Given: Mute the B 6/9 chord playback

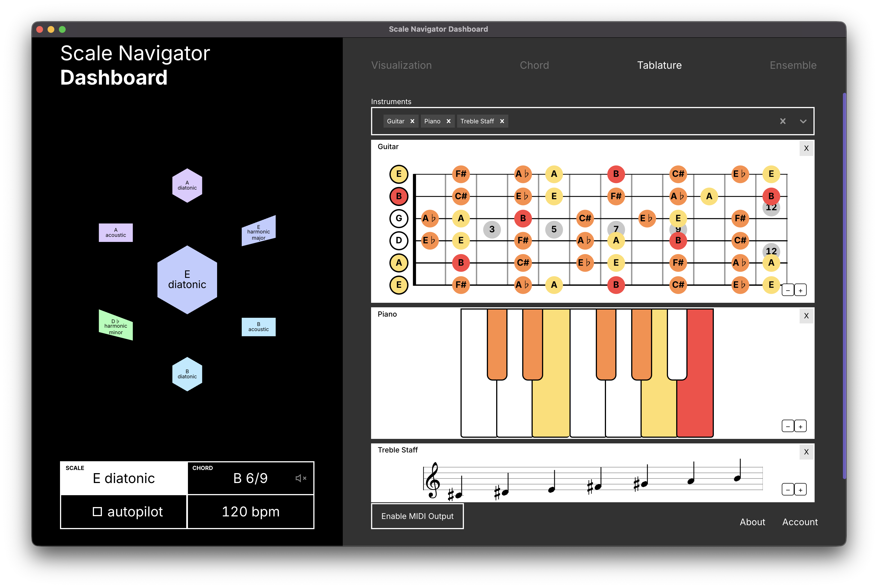Looking at the screenshot, I should 300,478.
